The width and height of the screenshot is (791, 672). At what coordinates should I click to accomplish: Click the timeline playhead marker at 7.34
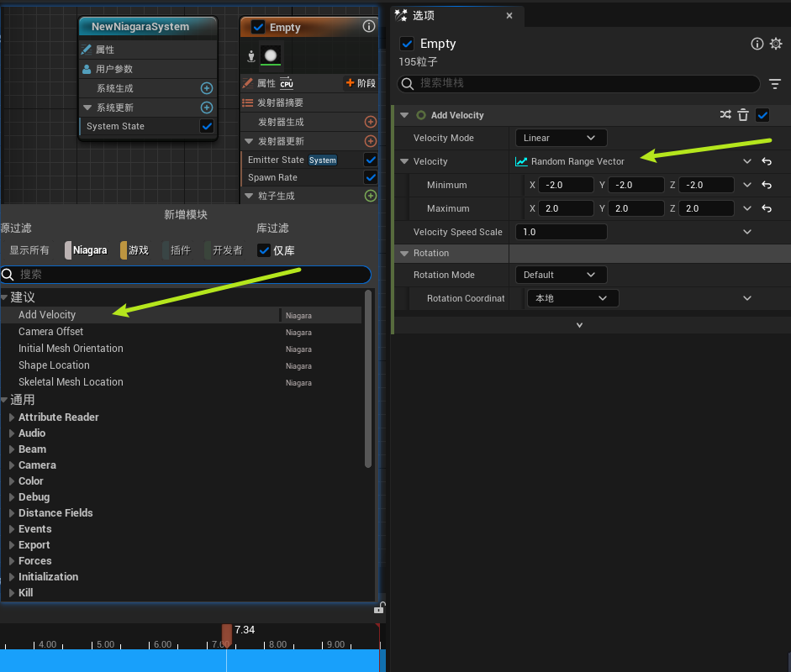(226, 635)
